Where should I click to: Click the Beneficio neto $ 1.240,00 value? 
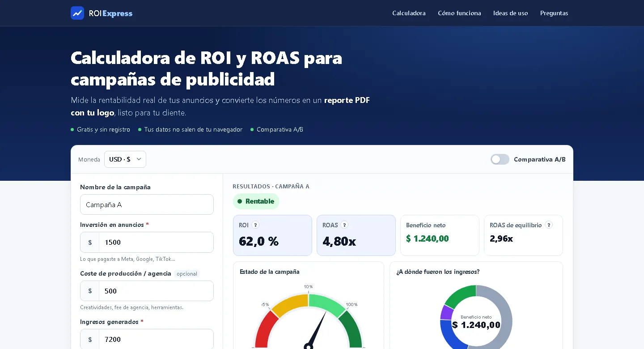tap(427, 238)
